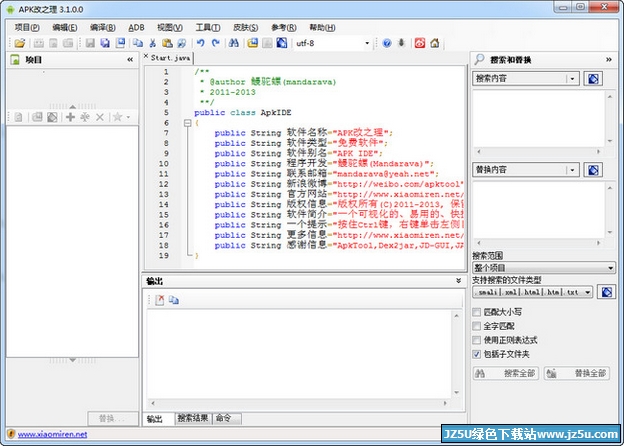Click the red Weibo icon

420,43
